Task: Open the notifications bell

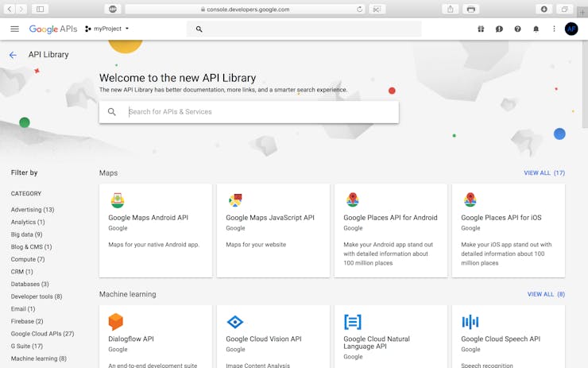Action: (536, 29)
